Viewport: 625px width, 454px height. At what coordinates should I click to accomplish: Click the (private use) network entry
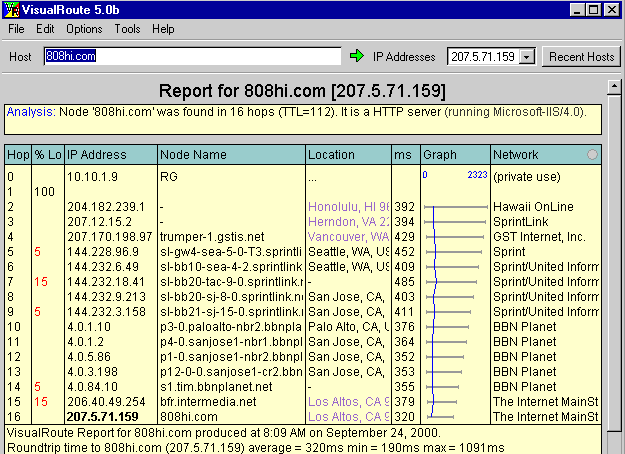[x=527, y=177]
